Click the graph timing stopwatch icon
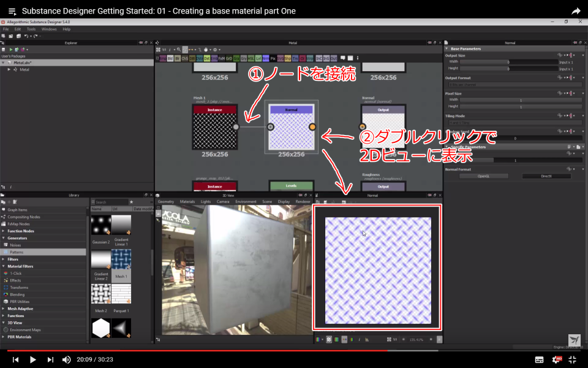This screenshot has height=368, width=588. pos(206,50)
